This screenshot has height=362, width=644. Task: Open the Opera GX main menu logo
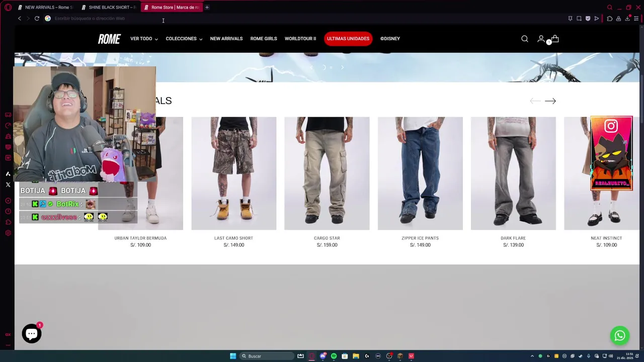(x=8, y=7)
